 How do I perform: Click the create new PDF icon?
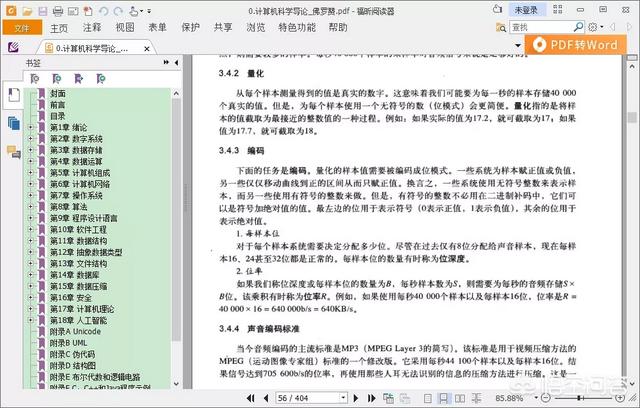88,11
